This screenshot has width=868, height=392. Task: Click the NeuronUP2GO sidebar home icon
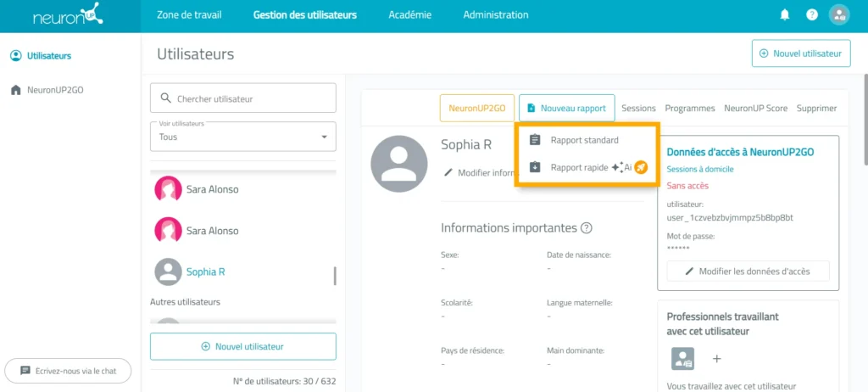click(15, 90)
